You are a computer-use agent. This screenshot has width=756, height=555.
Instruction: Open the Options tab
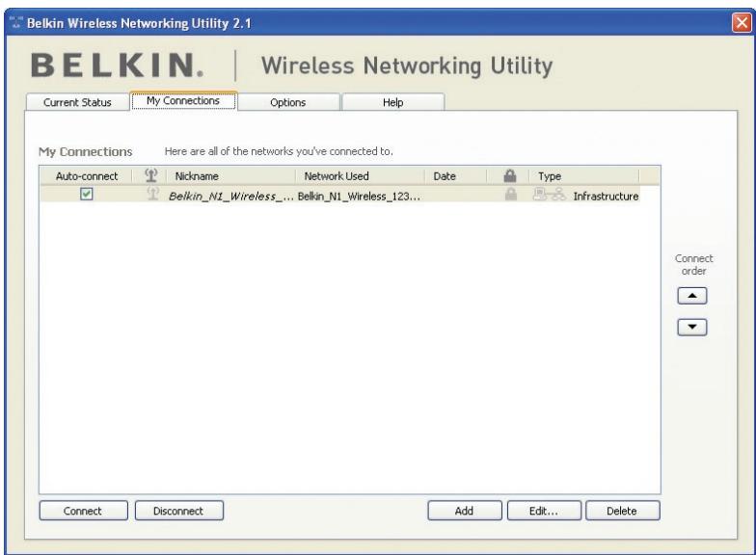point(288,102)
